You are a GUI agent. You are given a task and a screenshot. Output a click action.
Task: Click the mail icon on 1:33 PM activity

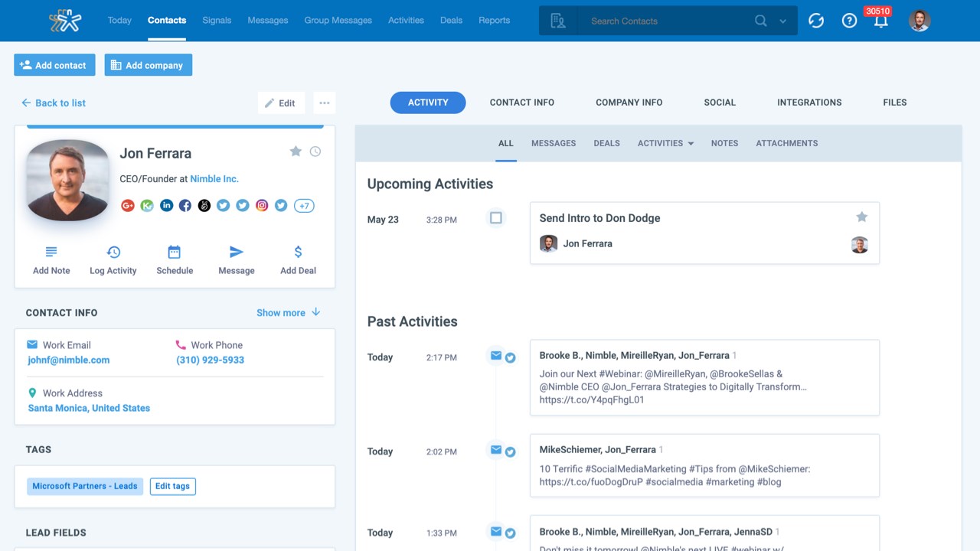click(496, 532)
